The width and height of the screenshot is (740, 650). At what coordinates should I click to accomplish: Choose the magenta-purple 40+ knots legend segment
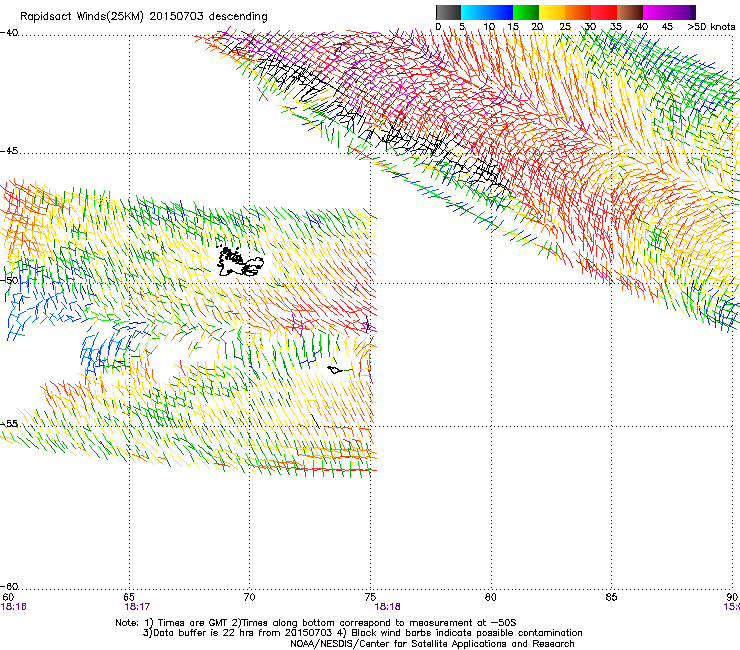pos(669,12)
